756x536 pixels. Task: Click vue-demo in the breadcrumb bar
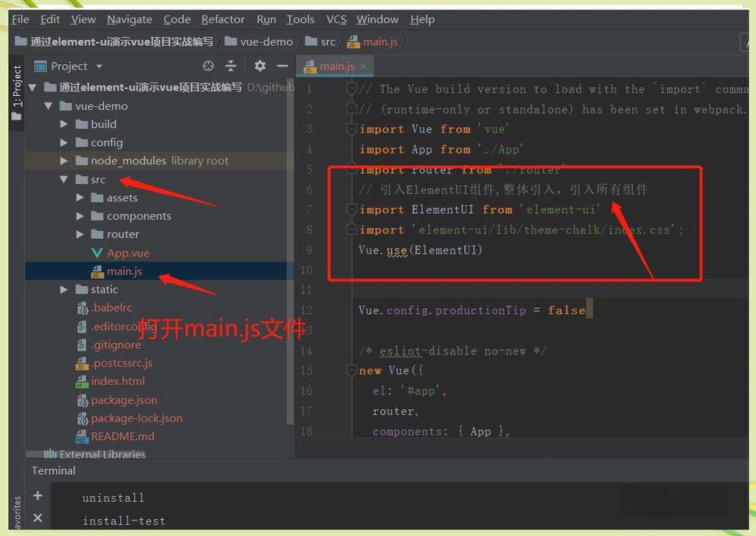click(266, 42)
